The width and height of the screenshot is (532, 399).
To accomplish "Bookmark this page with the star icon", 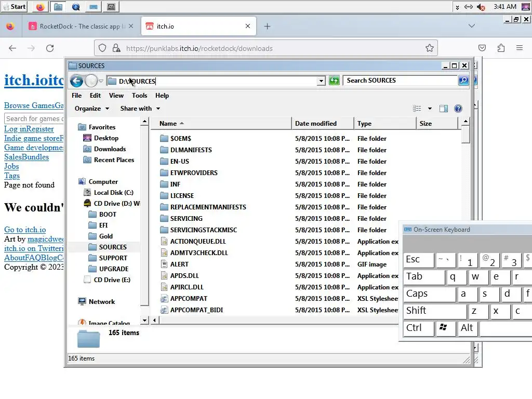I will [430, 48].
